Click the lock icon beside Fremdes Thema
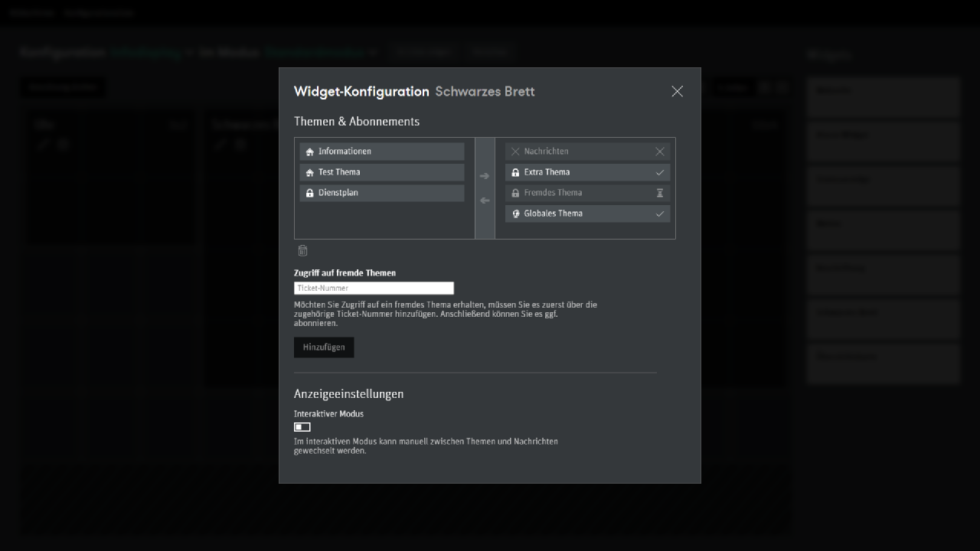Image resolution: width=980 pixels, height=551 pixels. tap(515, 193)
